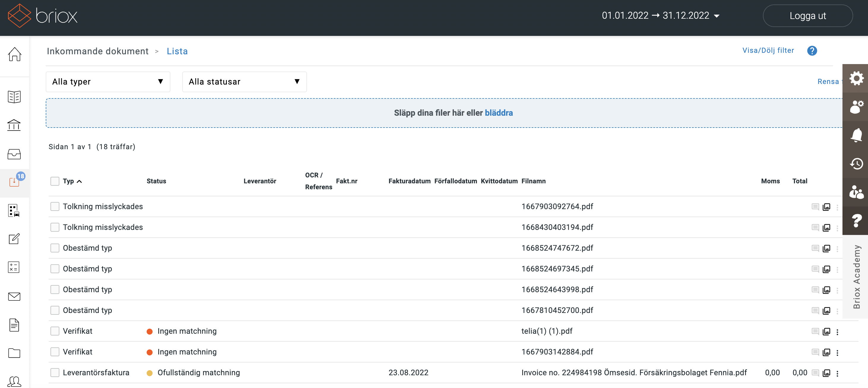Viewport: 868px width, 388px height.
Task: Click Ofullständig matchning status text
Action: click(199, 373)
